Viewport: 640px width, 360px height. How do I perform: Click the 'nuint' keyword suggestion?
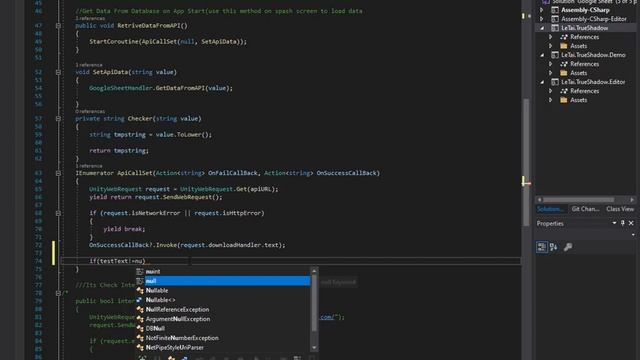pos(153,271)
